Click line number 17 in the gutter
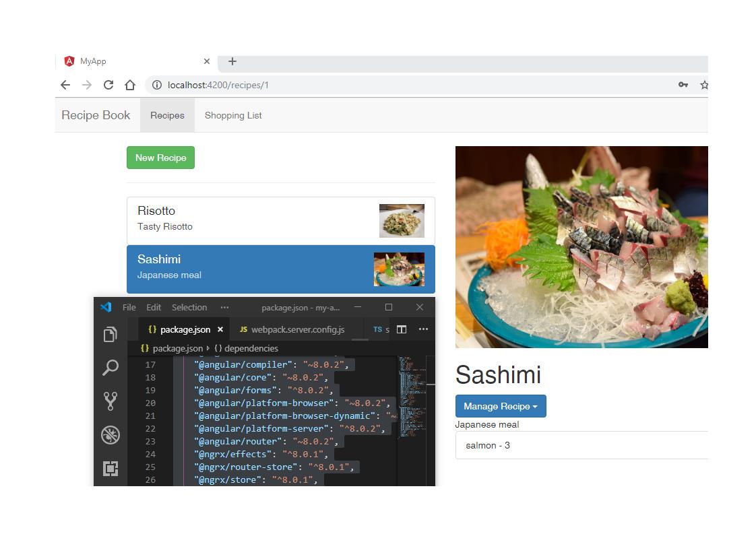This screenshot has width=756, height=534. [150, 365]
